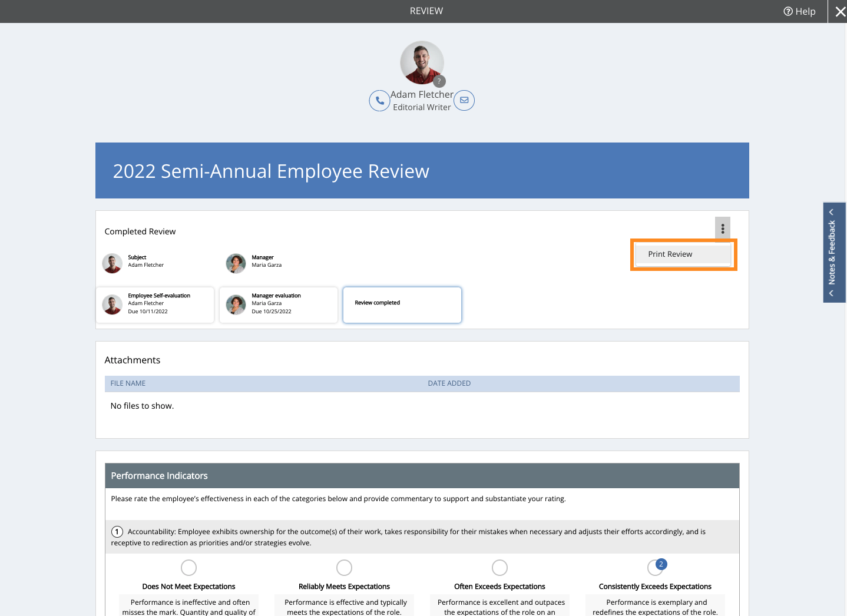Close the Review window with the X
Viewport: 847px width, 616px height.
tap(841, 12)
